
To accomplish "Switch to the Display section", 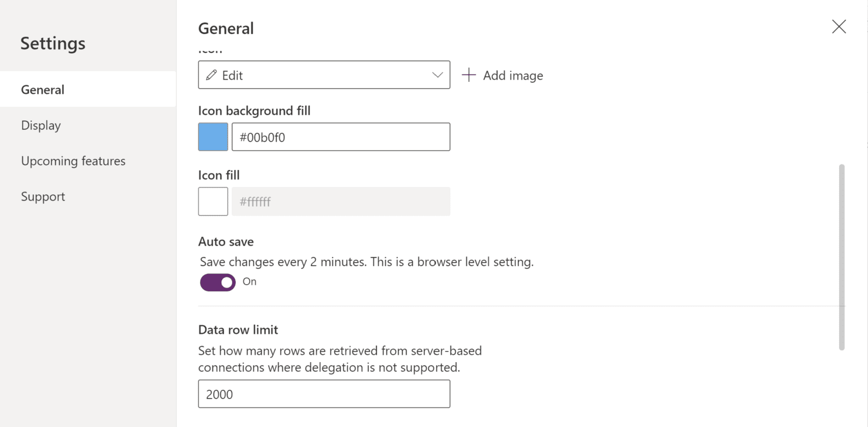I will click(x=41, y=125).
